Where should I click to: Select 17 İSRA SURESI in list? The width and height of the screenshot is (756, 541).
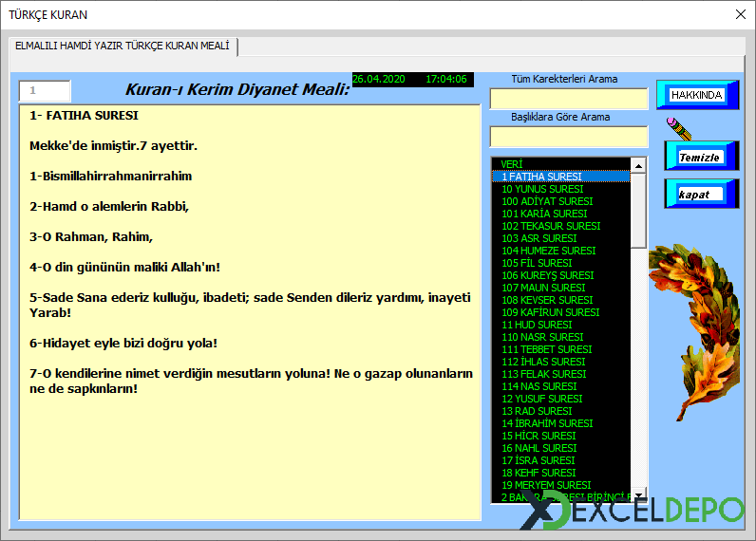561,460
